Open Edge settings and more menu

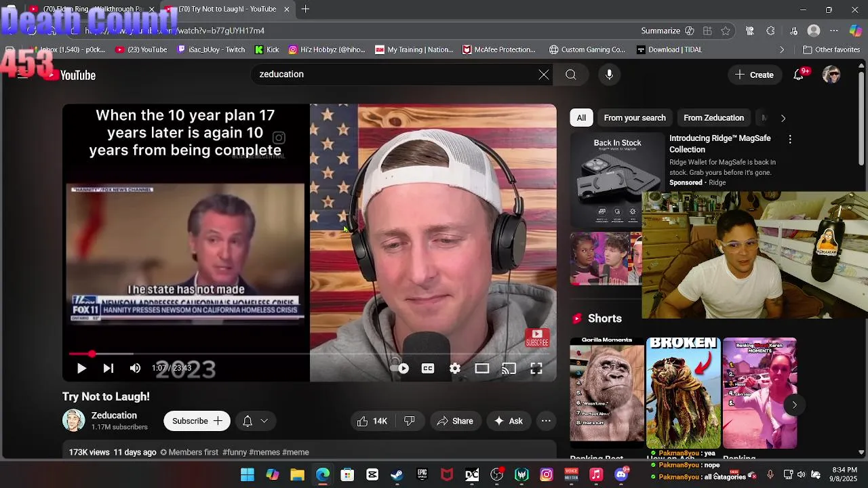coord(834,30)
